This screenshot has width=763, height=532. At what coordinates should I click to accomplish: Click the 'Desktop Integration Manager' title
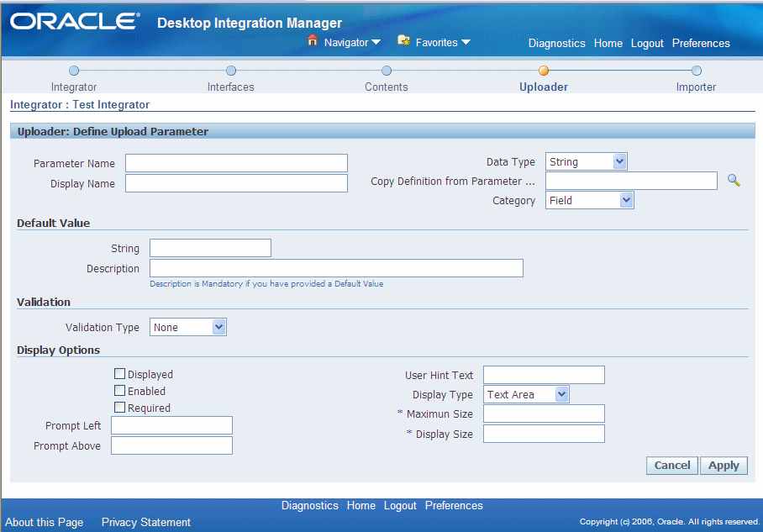point(250,23)
